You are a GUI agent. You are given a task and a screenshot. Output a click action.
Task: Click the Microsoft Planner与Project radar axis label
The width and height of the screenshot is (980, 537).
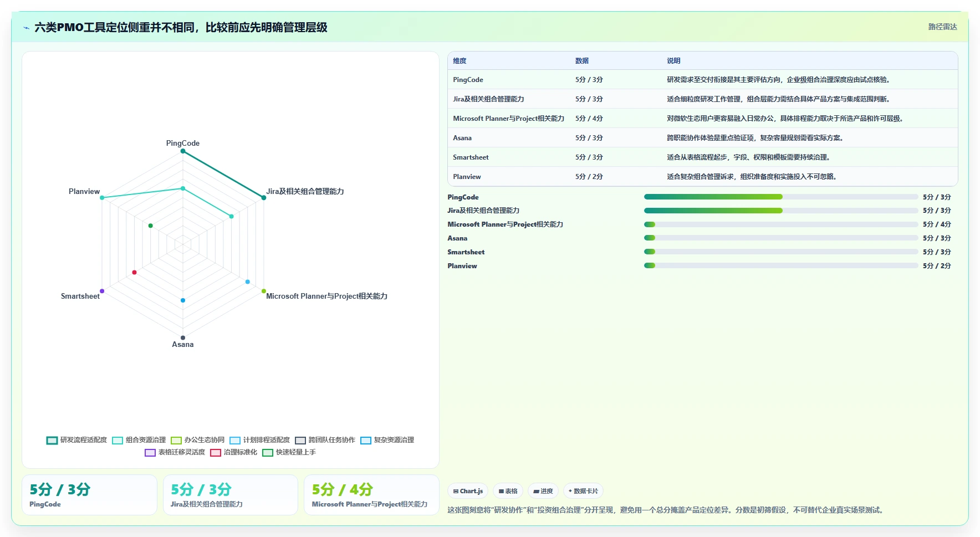point(326,296)
